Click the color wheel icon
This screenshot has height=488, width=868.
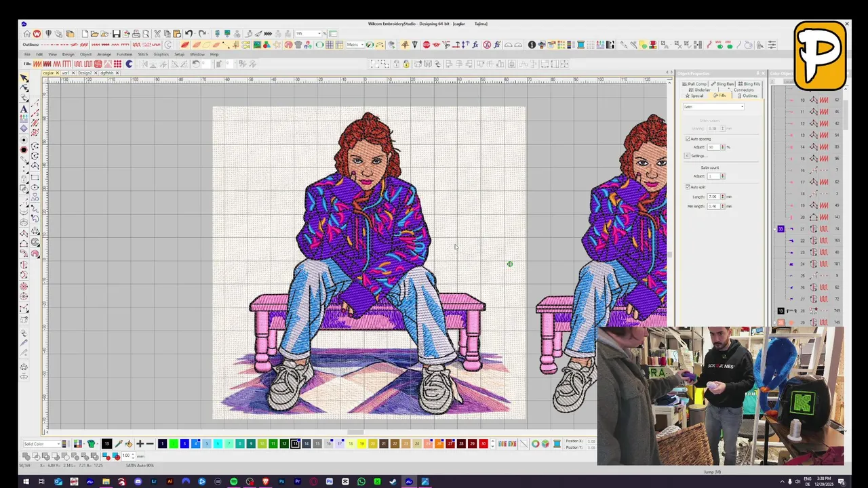tap(535, 444)
